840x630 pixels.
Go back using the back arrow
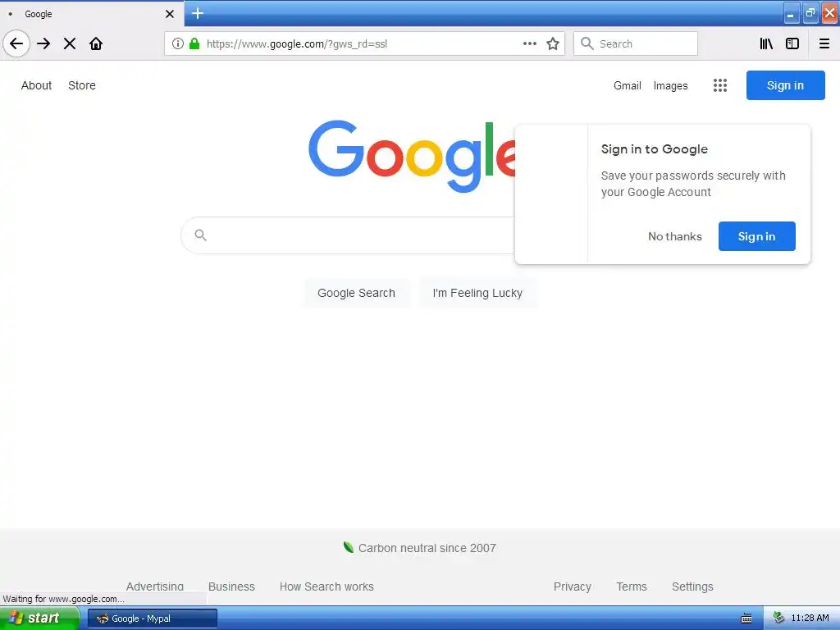click(x=16, y=43)
